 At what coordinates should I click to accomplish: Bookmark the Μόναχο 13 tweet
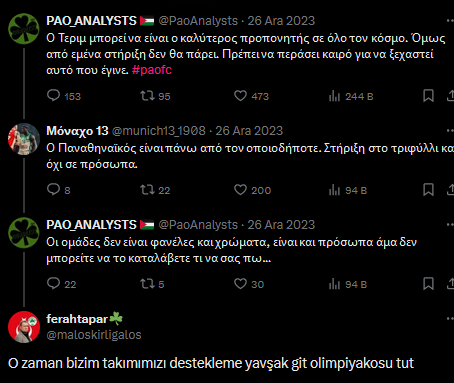tap(428, 190)
